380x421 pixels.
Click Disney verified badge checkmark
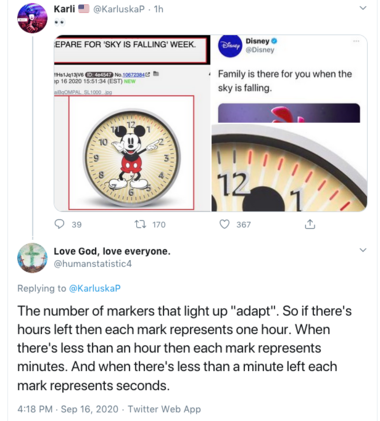point(274,41)
